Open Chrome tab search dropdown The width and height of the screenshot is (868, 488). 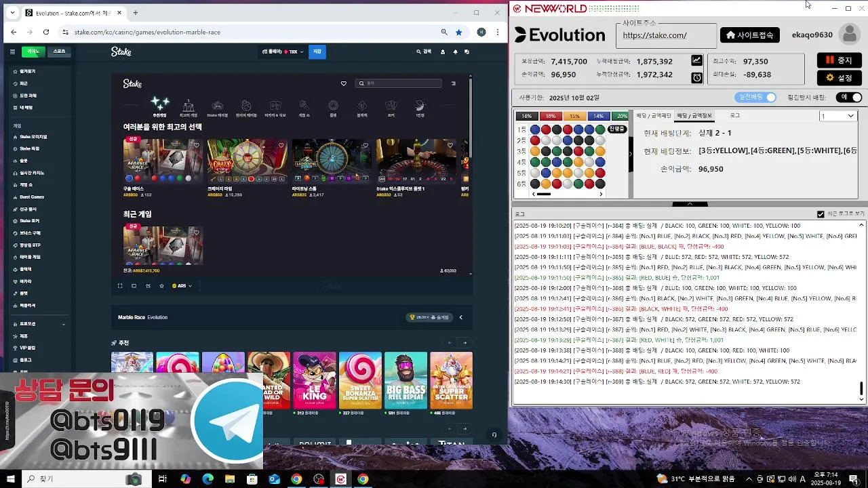(x=12, y=12)
